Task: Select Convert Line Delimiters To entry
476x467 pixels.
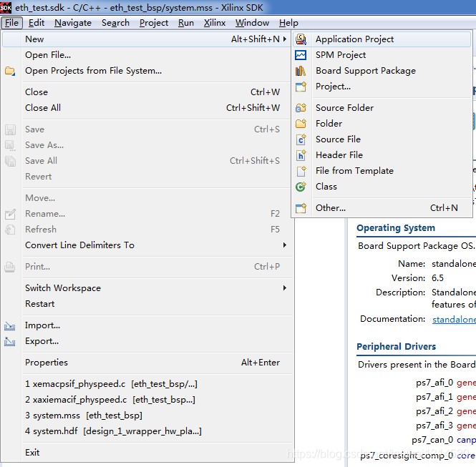Action: [147, 245]
